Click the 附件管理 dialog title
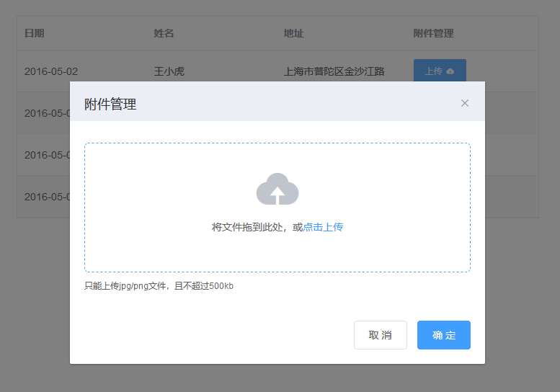The width and height of the screenshot is (560, 392). point(110,104)
